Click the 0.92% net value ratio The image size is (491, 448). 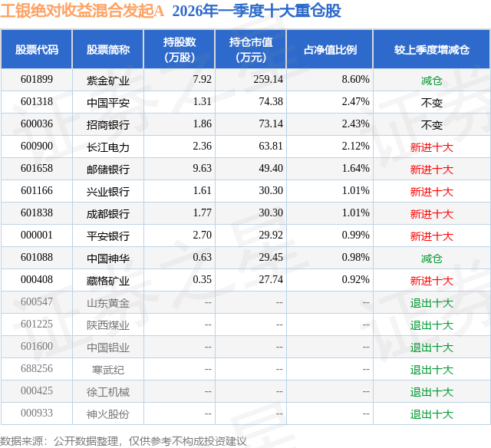[x=355, y=279]
